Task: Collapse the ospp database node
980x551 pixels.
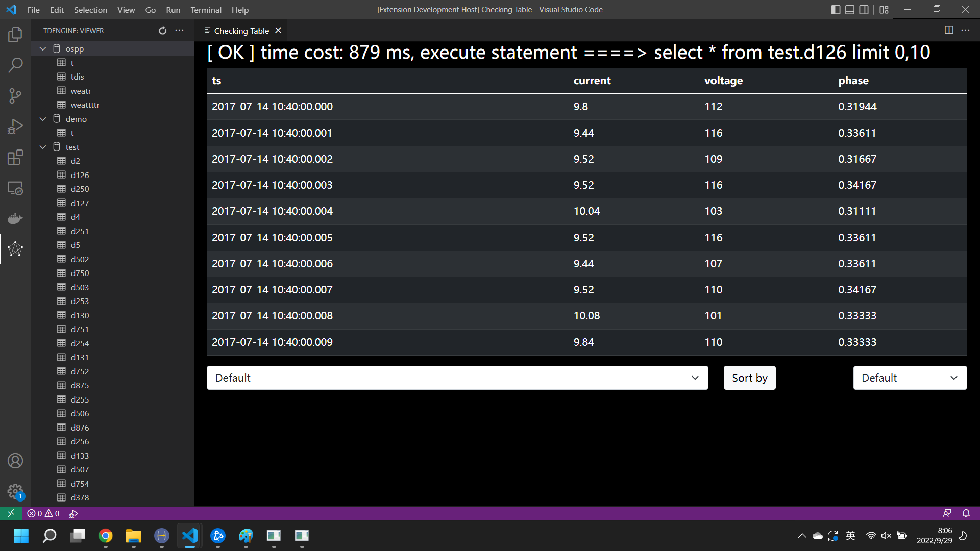Action: point(43,48)
